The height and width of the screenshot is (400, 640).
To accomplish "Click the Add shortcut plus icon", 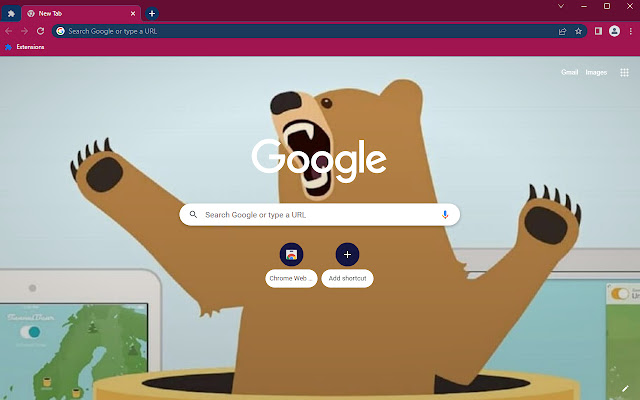I will [347, 254].
